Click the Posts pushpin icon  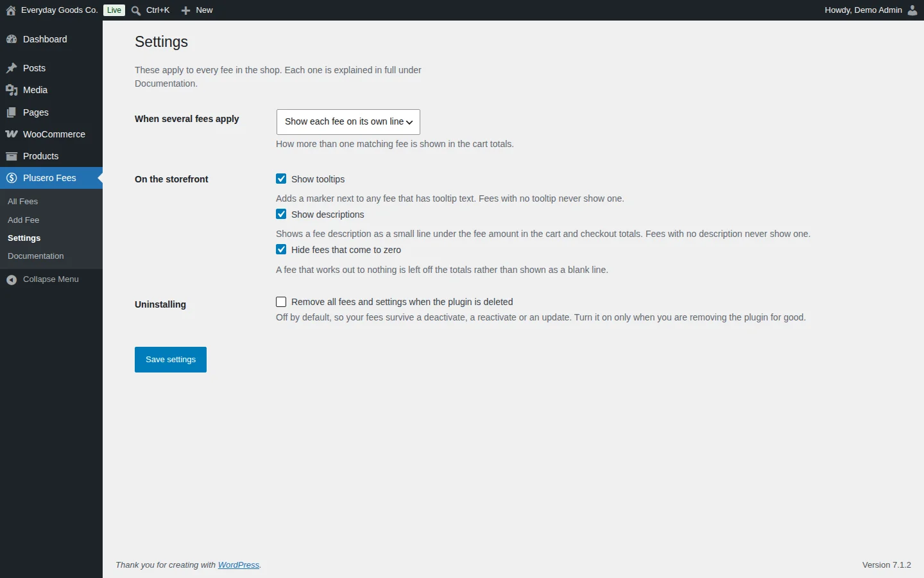point(12,68)
